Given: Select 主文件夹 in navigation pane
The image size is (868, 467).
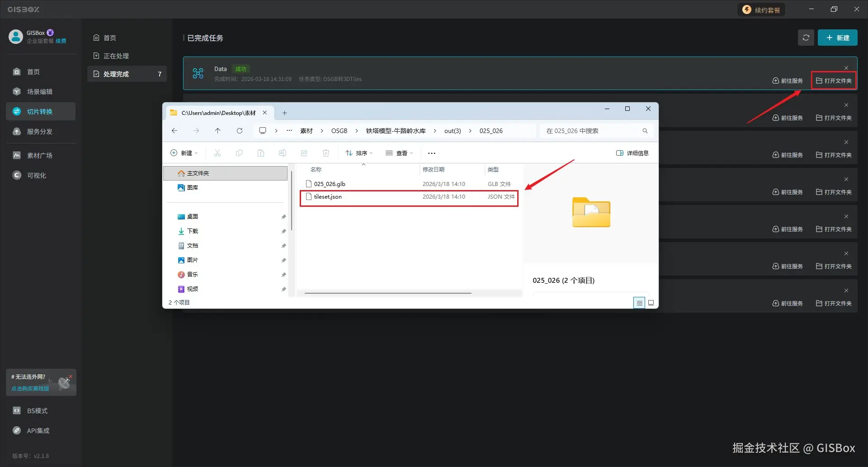Looking at the screenshot, I should point(225,173).
